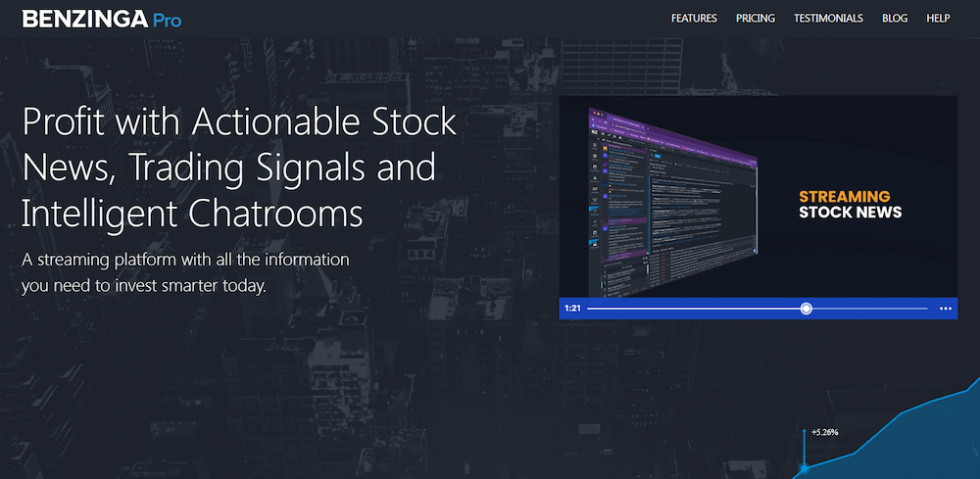Viewport: 980px width, 479px height.
Task: Open the video three-dots options menu
Action: 945,309
